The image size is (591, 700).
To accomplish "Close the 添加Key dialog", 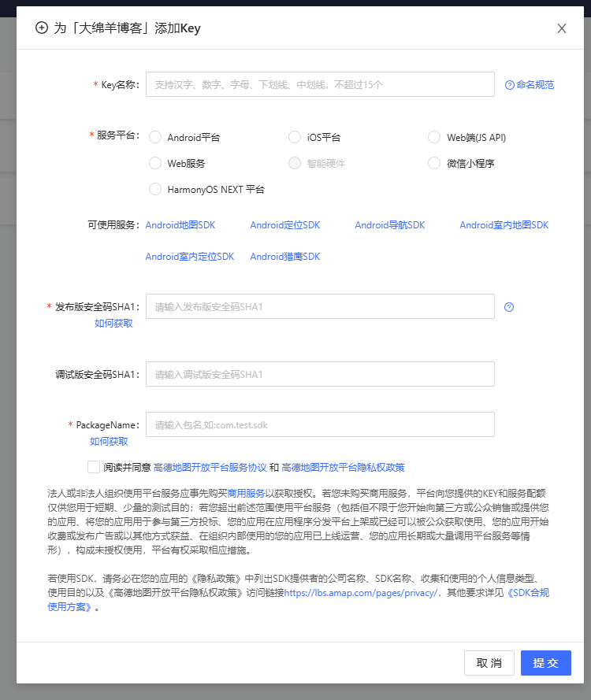I will tap(562, 28).
